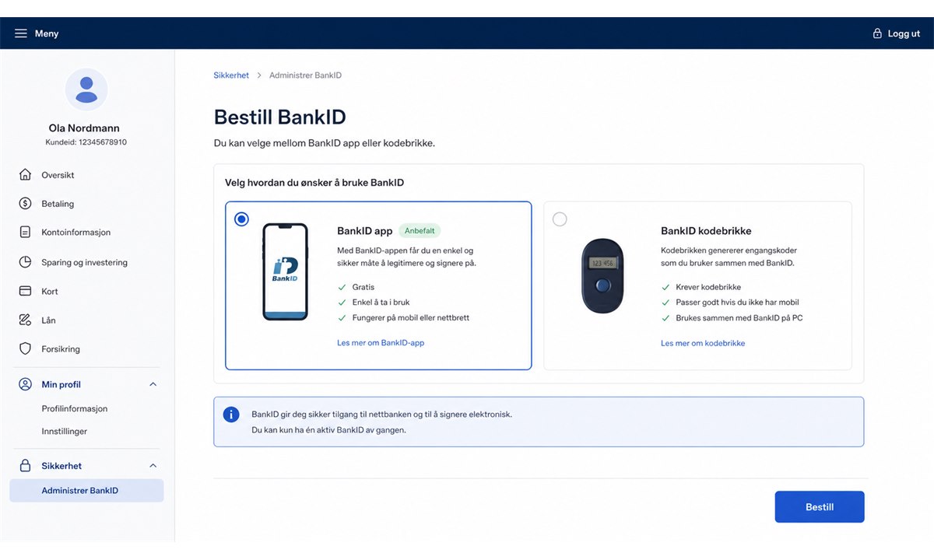
Task: Open Innstillinger under Min profil
Action: (65, 431)
